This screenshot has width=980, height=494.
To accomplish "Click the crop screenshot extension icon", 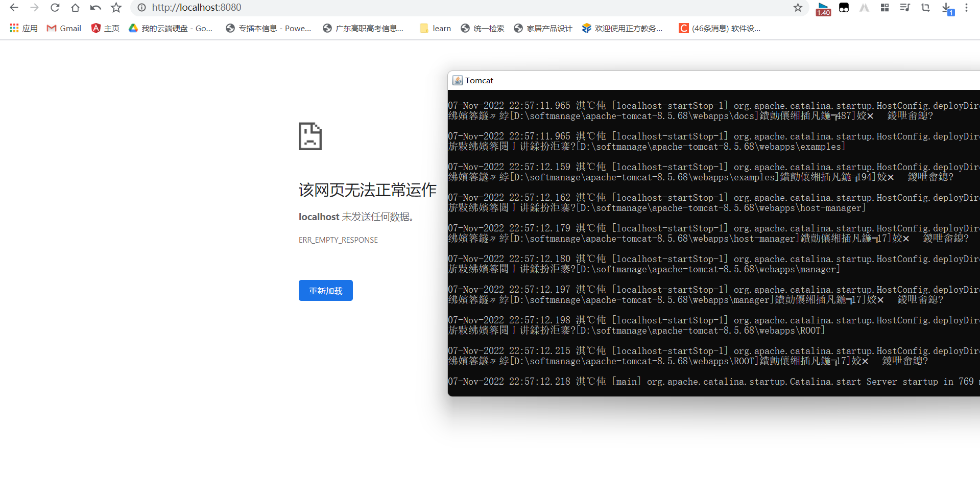I will click(925, 8).
